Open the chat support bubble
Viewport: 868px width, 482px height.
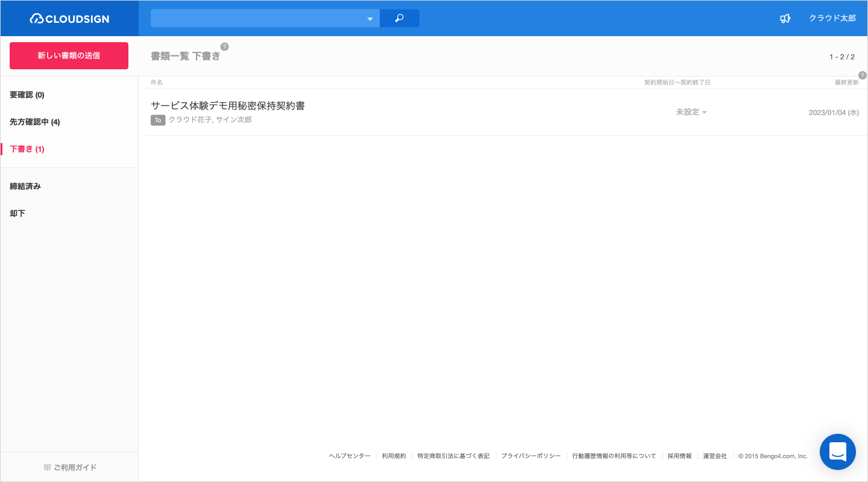tap(837, 451)
